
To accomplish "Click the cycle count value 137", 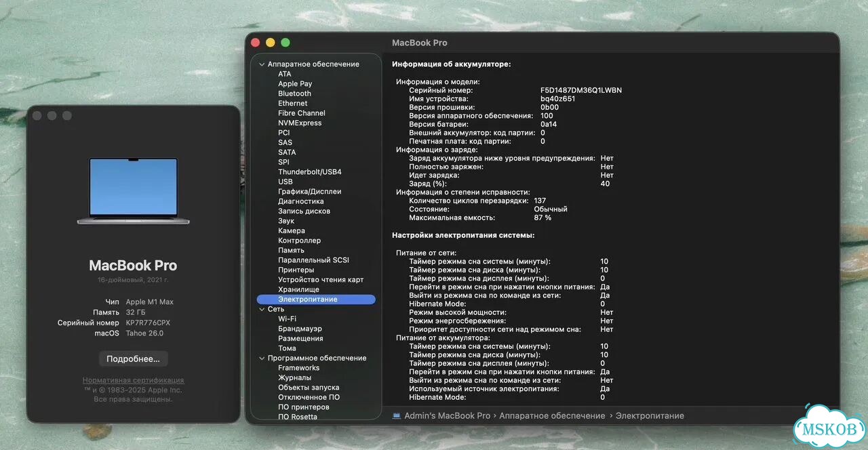I will coord(540,201).
